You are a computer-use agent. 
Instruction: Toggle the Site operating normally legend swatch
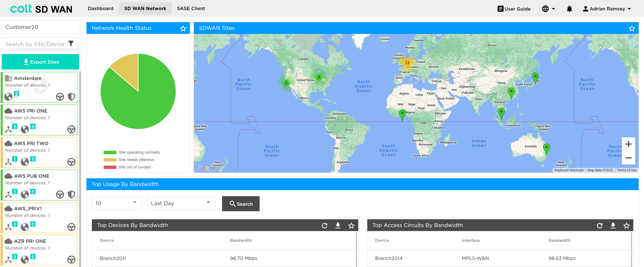pos(110,152)
